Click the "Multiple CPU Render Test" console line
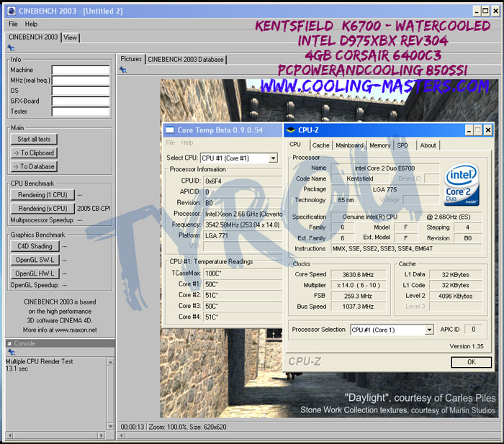 click(39, 361)
